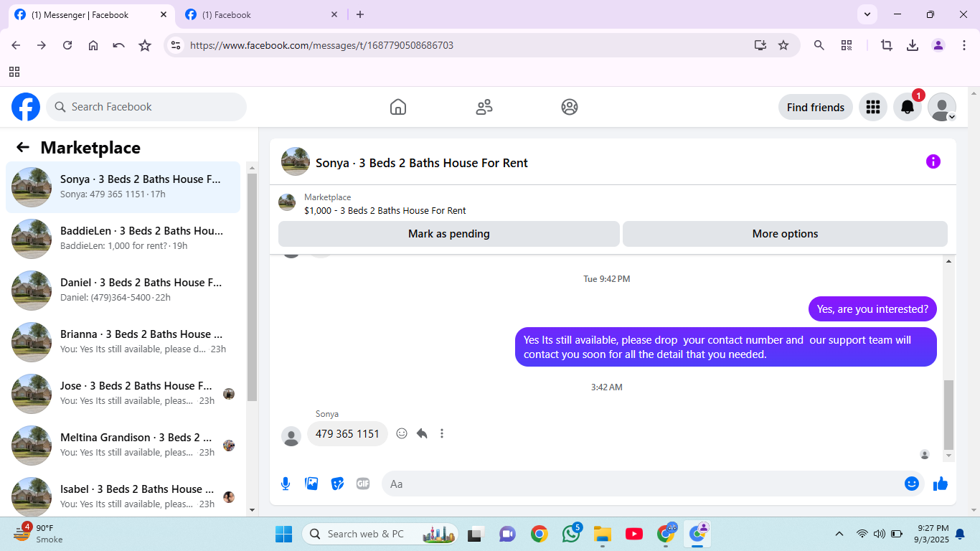
Task: Open WhatsApp from the taskbar
Action: pos(572,534)
